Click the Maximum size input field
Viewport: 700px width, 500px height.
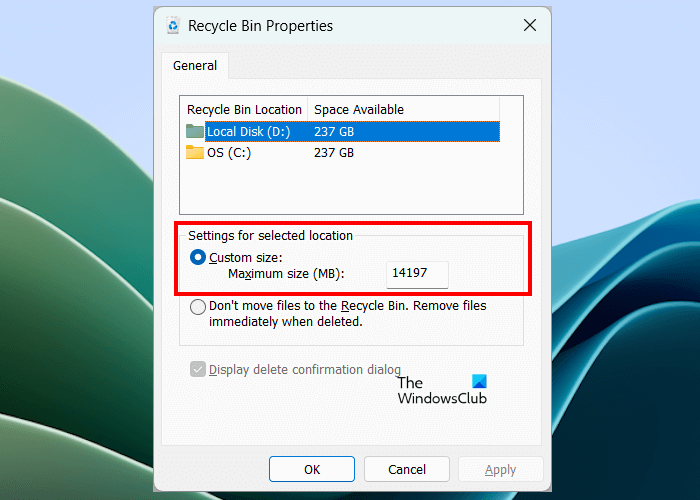pyautogui.click(x=417, y=273)
